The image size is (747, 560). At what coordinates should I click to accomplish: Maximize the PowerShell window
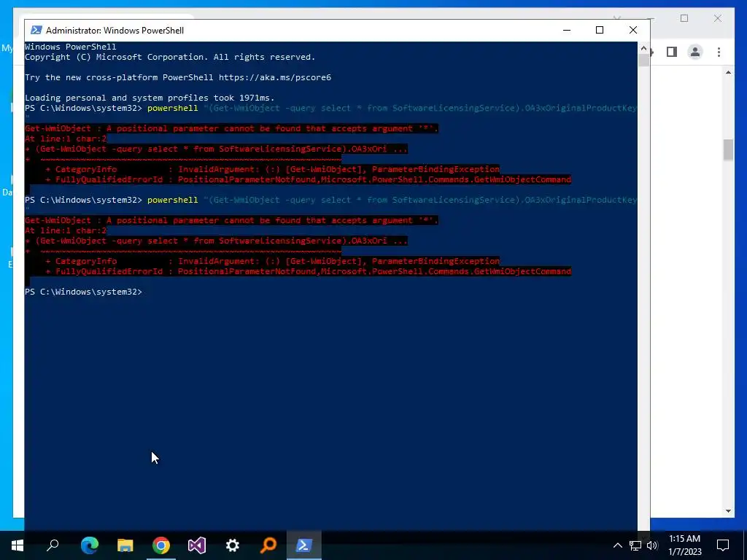[600, 30]
